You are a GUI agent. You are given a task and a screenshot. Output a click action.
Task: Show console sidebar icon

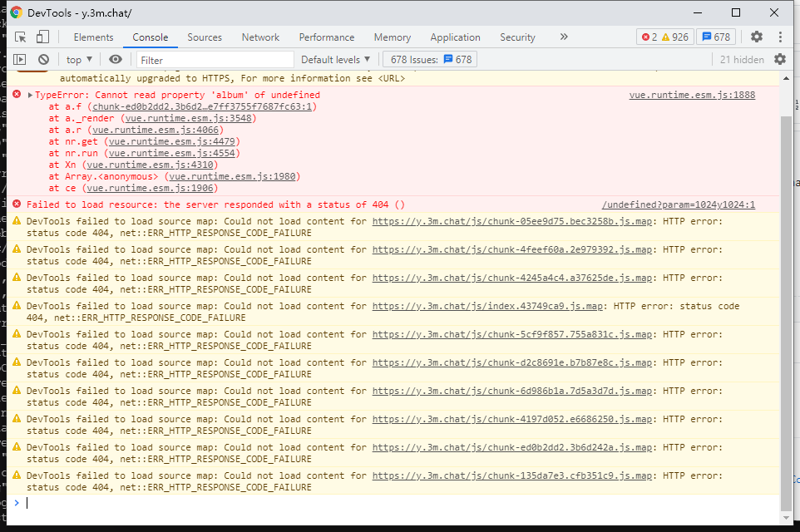19,60
